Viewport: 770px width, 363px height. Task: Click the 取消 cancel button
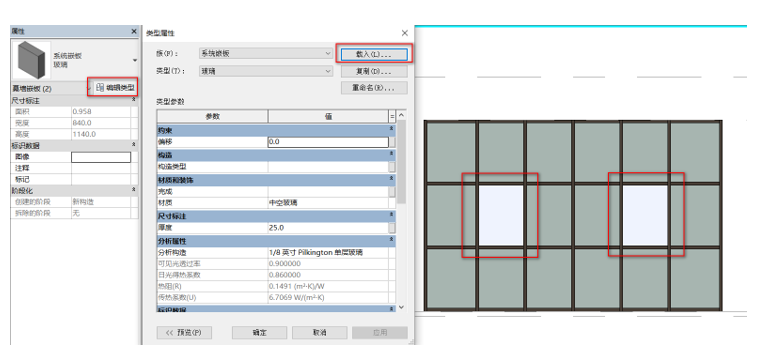click(x=320, y=333)
